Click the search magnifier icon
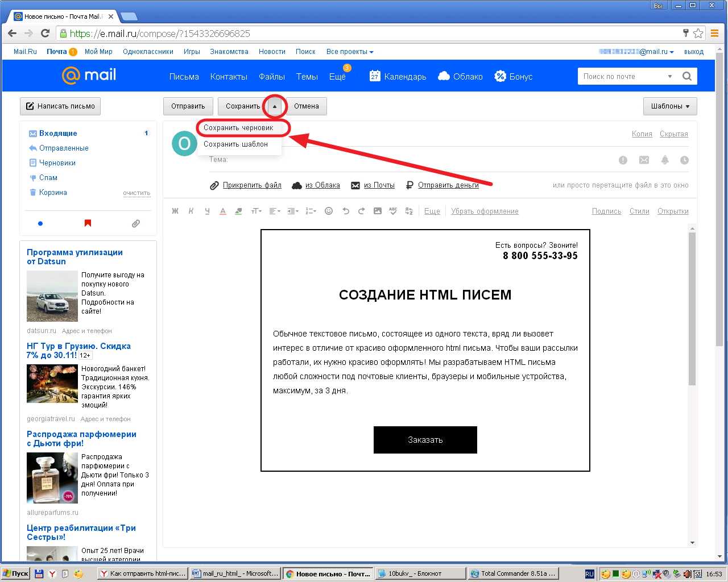728x582 pixels. click(686, 76)
